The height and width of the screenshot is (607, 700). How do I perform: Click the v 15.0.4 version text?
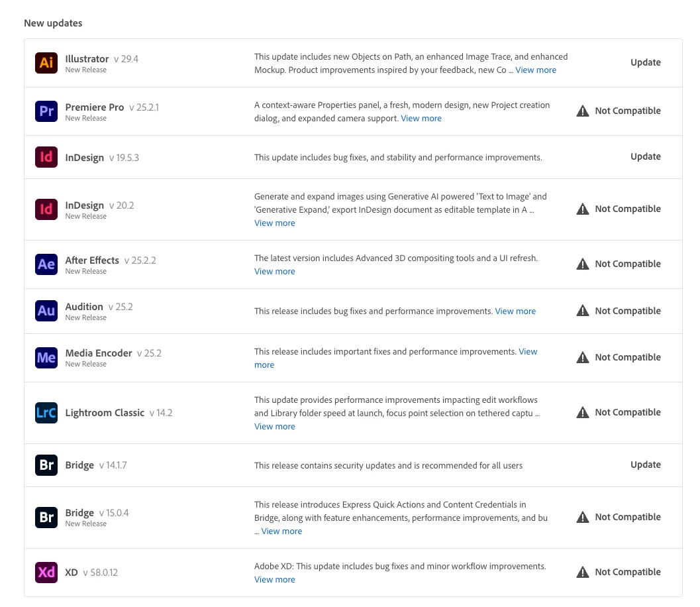(x=113, y=513)
